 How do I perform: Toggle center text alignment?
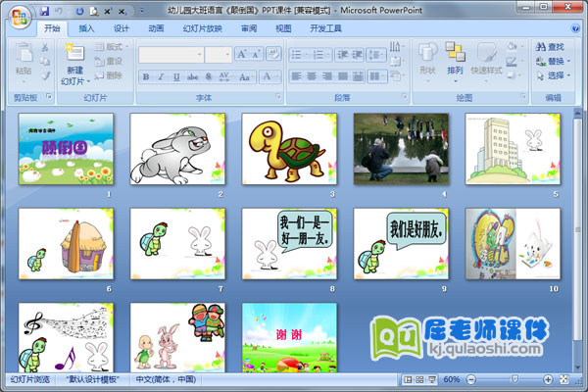(312, 76)
